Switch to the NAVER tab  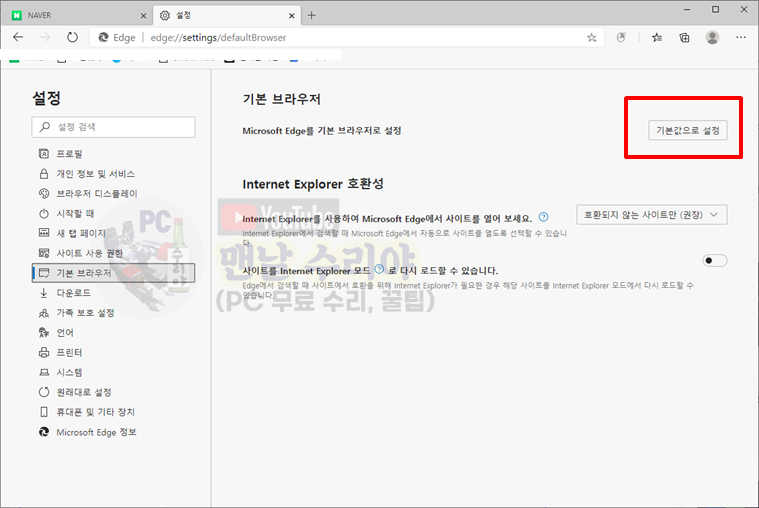coord(79,15)
